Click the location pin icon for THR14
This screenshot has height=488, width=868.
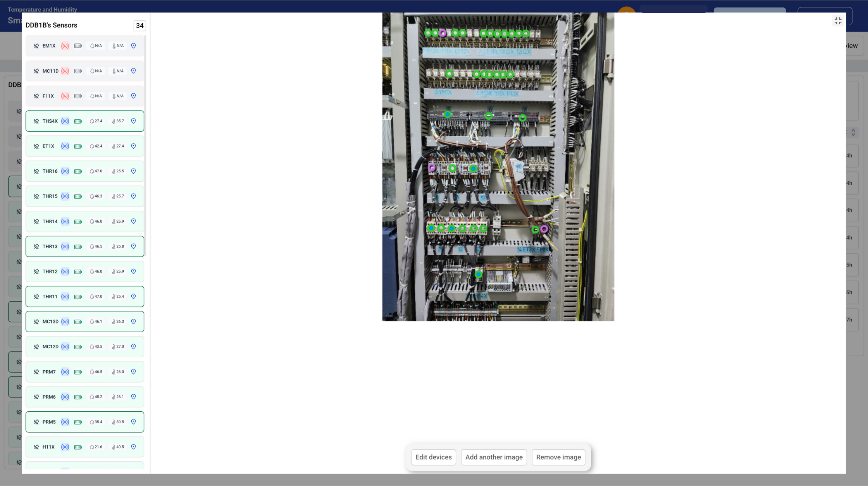(x=133, y=222)
